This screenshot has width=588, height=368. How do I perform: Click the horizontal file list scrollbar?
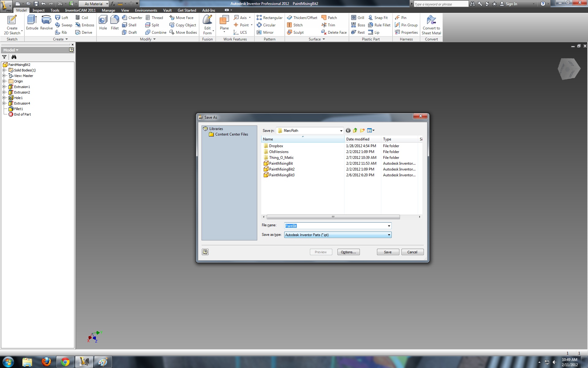(333, 217)
